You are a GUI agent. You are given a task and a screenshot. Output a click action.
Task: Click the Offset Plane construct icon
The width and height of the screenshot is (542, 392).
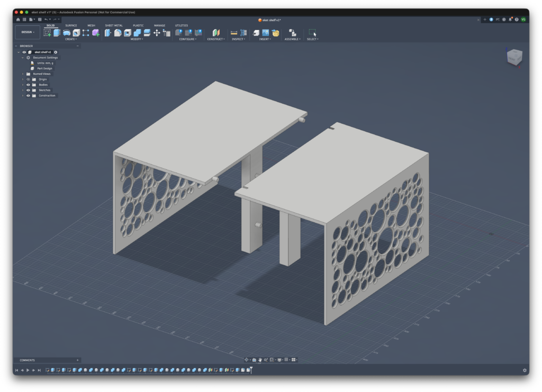point(216,33)
